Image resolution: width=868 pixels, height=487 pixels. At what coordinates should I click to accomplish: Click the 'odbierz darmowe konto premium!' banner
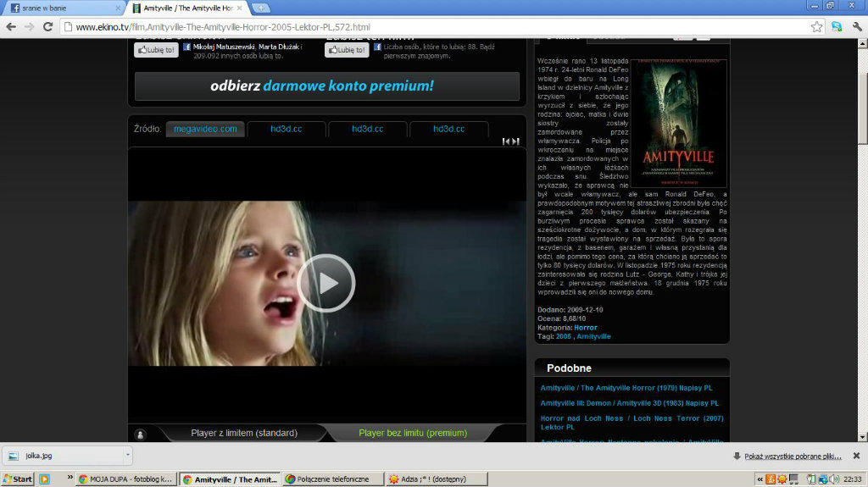coord(326,86)
